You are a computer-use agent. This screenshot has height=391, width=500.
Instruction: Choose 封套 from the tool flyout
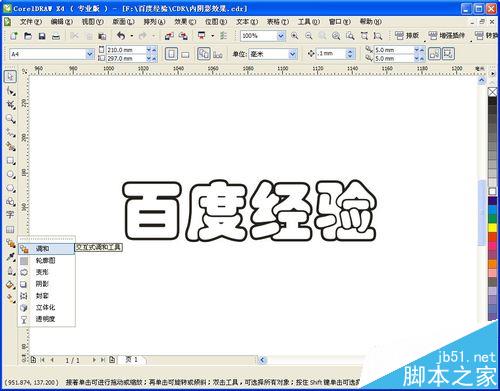coord(47,296)
